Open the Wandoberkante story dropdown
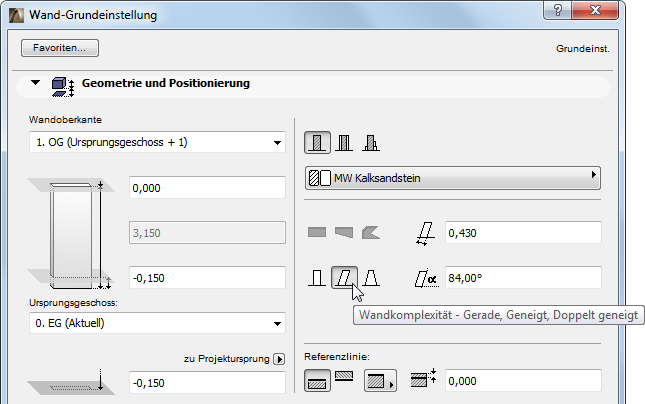 pyautogui.click(x=157, y=142)
